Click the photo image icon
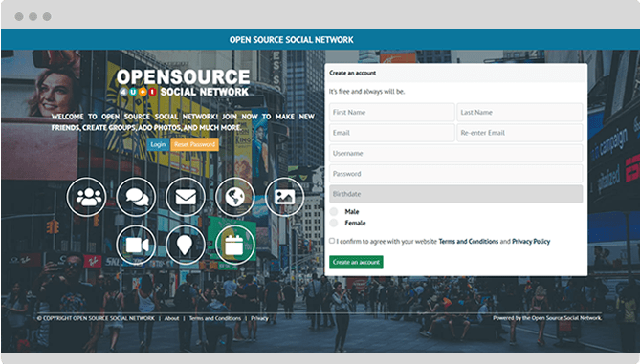The image size is (640, 364). tap(284, 197)
